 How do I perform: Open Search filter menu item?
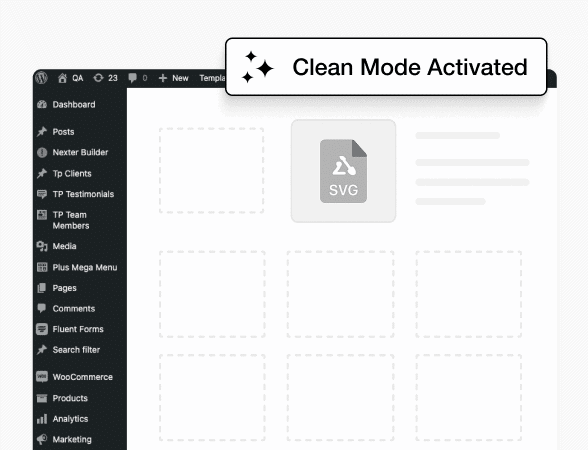point(76,350)
